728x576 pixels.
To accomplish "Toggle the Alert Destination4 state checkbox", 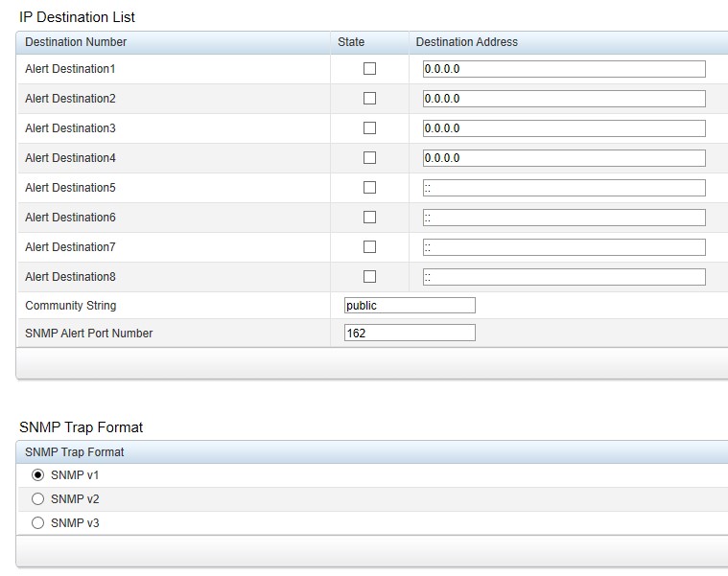I will click(x=369, y=158).
